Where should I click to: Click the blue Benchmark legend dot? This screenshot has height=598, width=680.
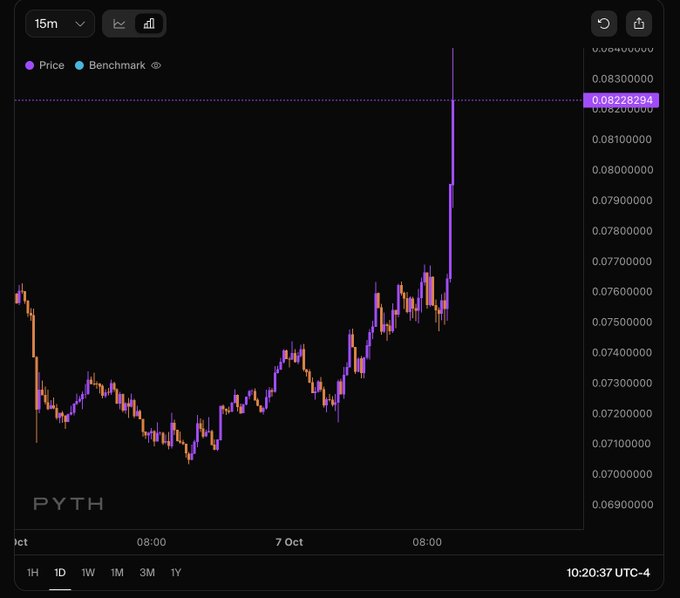tap(79, 65)
